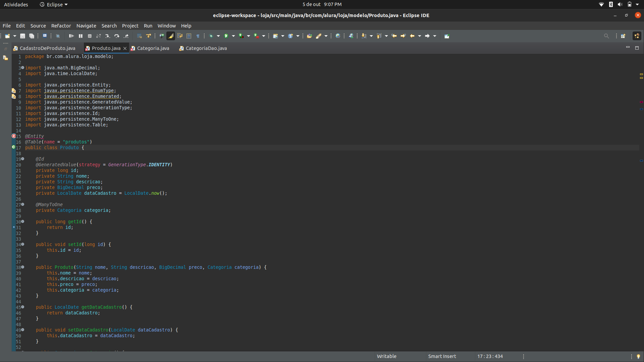Toggle the Package Explorer sidebar panel
The width and height of the screenshot is (644, 362).
pyautogui.click(x=6, y=58)
